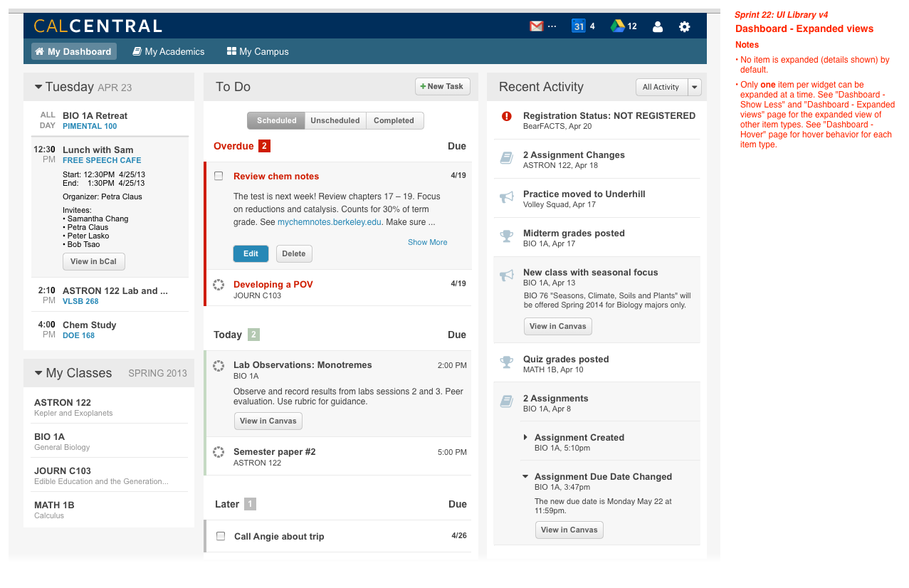Click the spinner icon beside Lab Observations: Monotremes

219,365
